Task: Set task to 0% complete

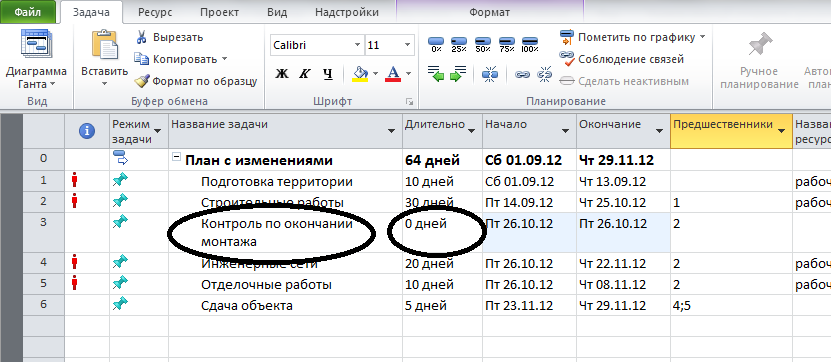Action: pyautogui.click(x=436, y=44)
